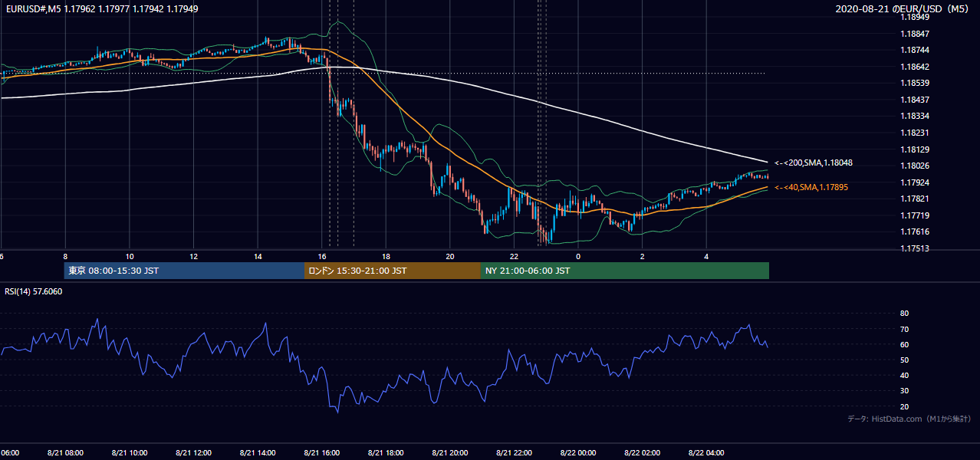The height and width of the screenshot is (460, 980).
Task: Click the bottom time label 8/22 02:00
Action: pyautogui.click(x=642, y=453)
